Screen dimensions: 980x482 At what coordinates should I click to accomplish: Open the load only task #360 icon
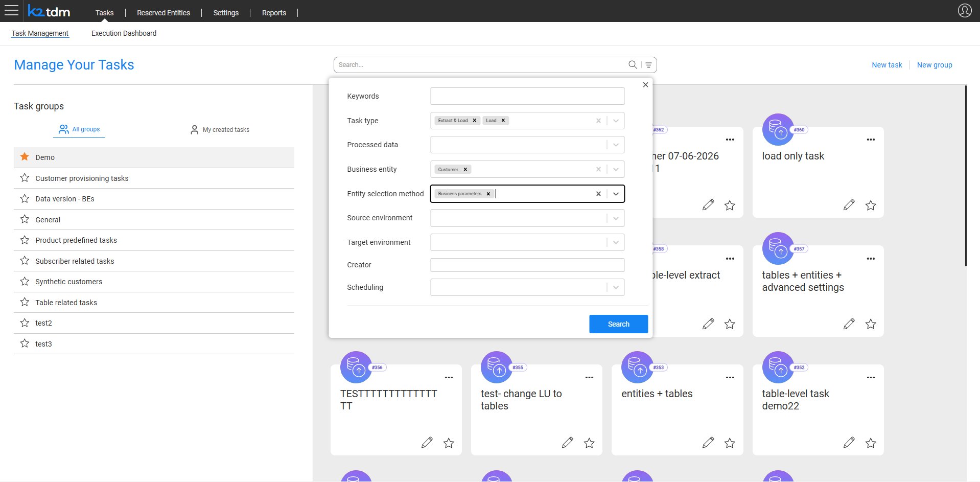tap(778, 129)
